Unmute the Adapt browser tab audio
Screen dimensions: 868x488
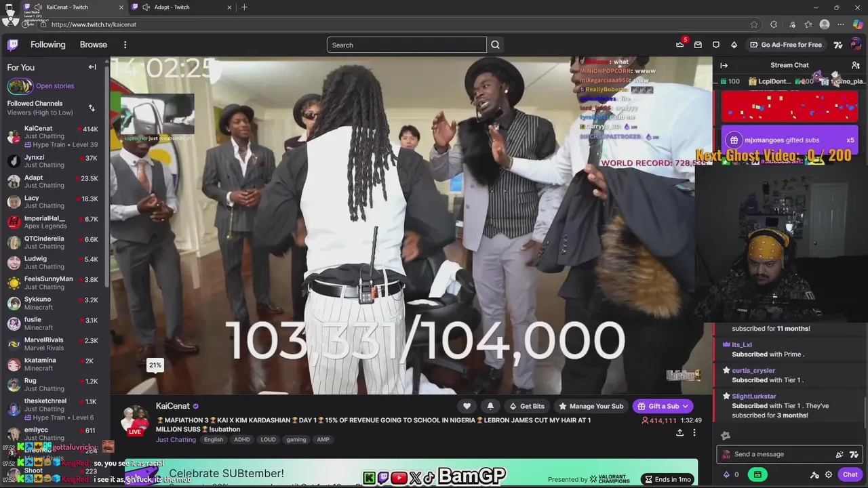146,7
